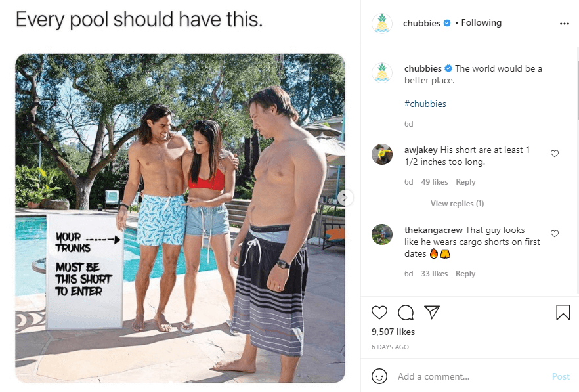The image size is (579, 392).
Task: Like awjakey's comment with small heart
Action: coord(555,154)
